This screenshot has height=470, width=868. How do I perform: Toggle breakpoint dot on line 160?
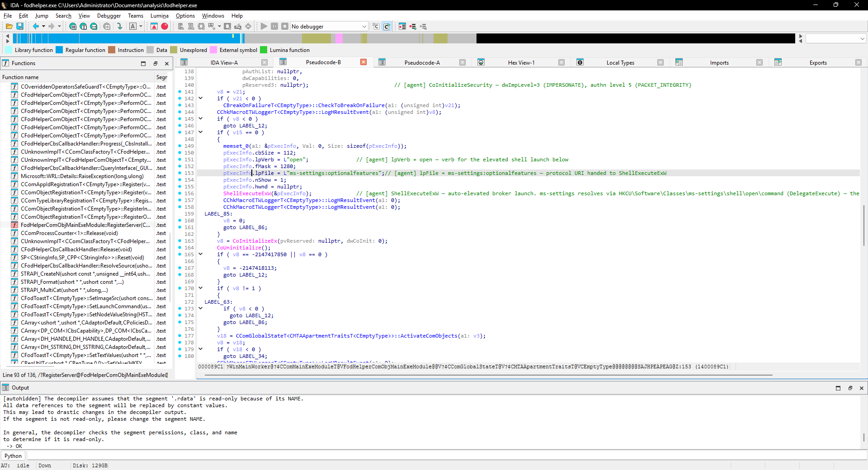click(179, 221)
